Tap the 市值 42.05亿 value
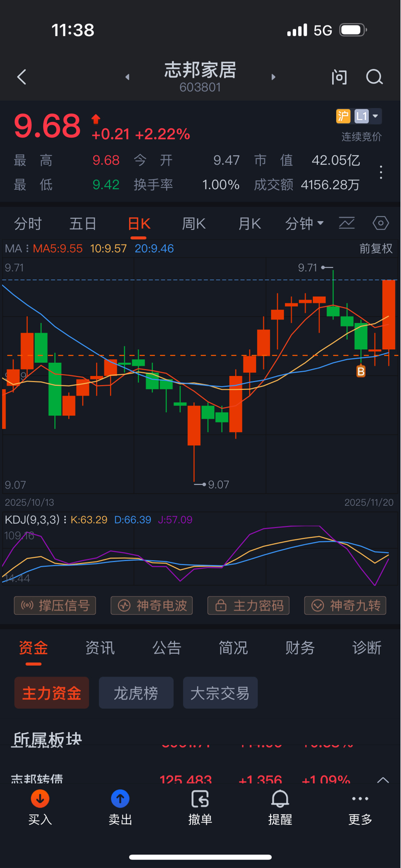The width and height of the screenshot is (401, 868). [x=336, y=160]
